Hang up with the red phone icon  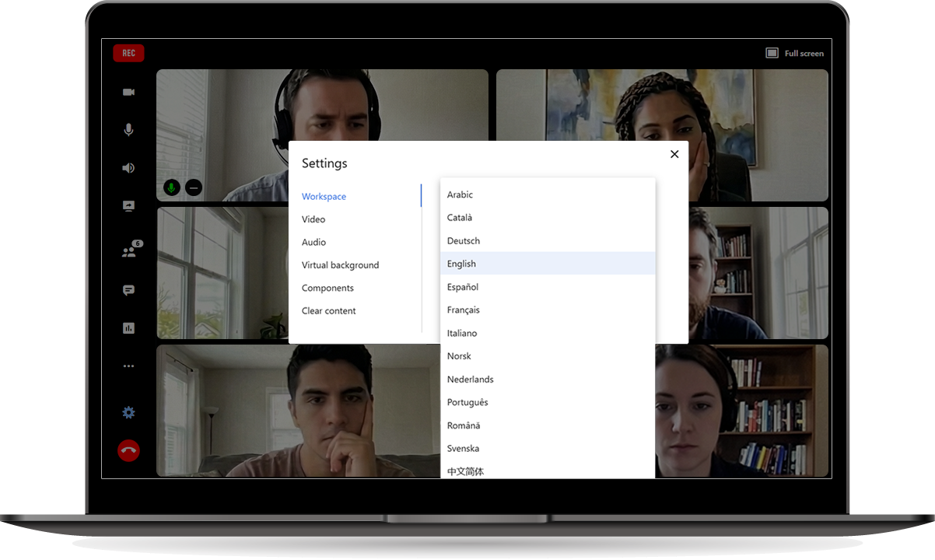click(128, 450)
